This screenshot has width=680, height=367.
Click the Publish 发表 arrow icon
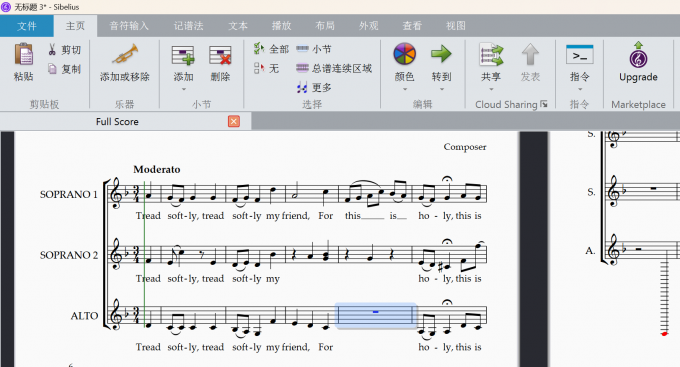530,55
